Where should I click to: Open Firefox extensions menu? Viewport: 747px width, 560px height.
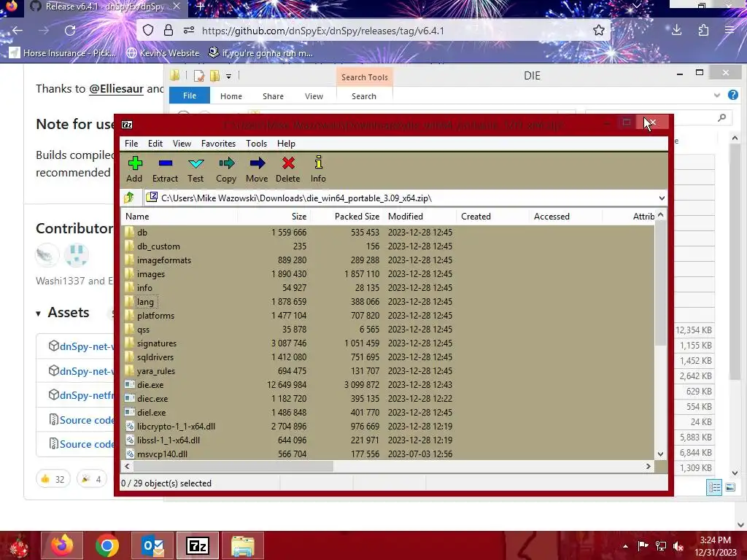(x=703, y=31)
